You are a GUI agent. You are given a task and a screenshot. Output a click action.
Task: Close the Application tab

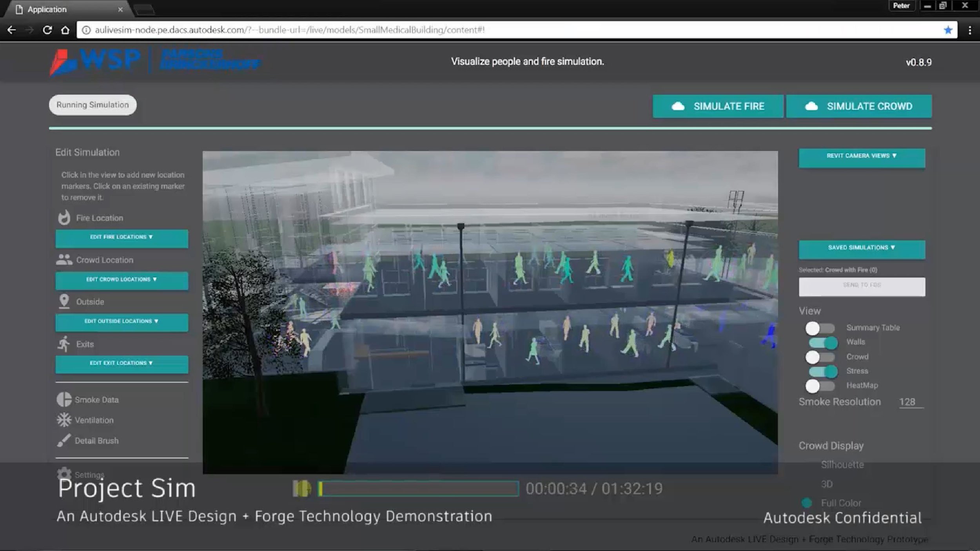120,9
